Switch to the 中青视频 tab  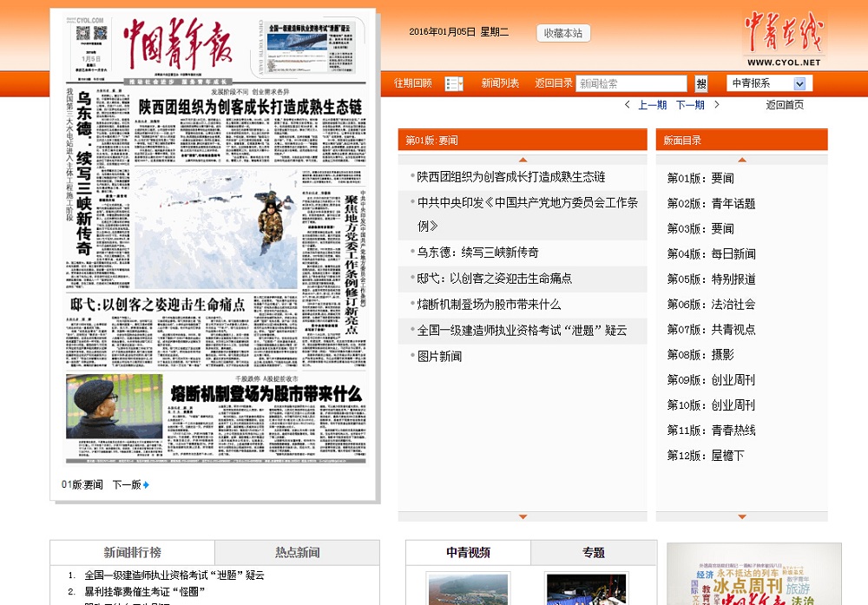(x=469, y=552)
